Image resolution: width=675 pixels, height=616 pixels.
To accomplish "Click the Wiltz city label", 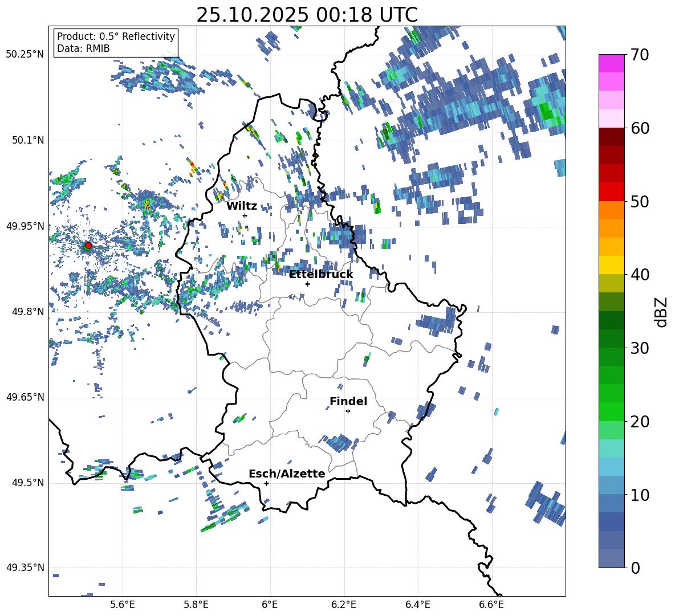I will coord(242,206).
